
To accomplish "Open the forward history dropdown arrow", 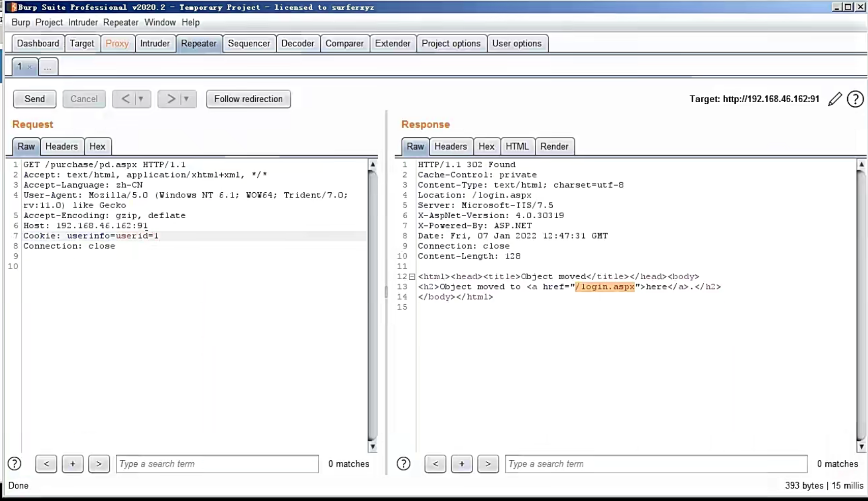I will coord(187,99).
